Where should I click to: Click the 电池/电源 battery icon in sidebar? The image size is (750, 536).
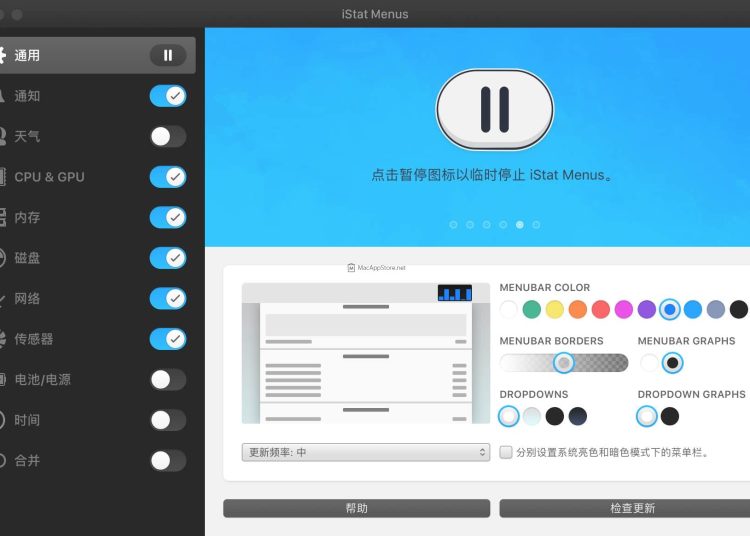(3, 380)
